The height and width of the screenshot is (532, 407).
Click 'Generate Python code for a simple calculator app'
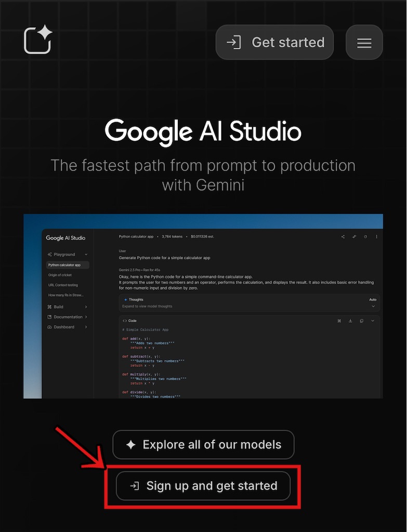click(x=165, y=258)
